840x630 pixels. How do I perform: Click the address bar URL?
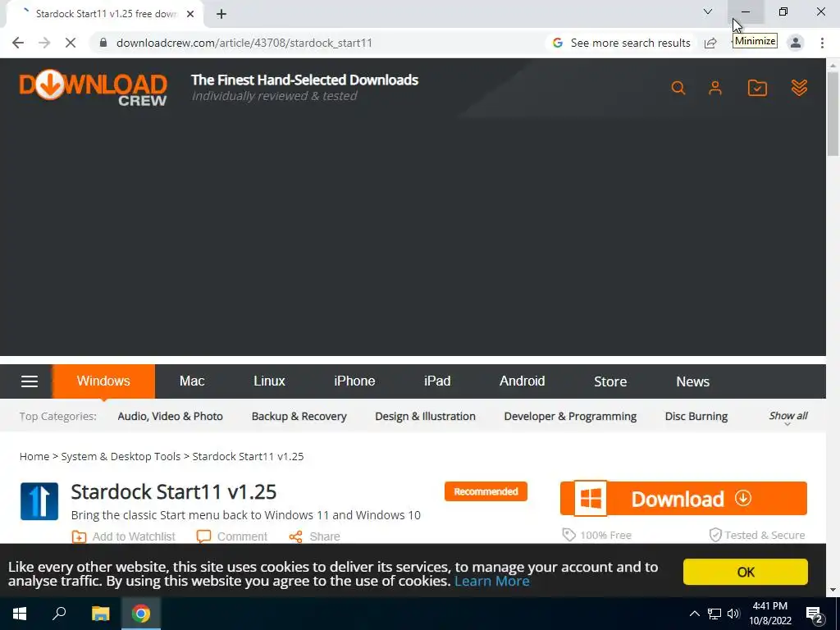pyautogui.click(x=244, y=43)
